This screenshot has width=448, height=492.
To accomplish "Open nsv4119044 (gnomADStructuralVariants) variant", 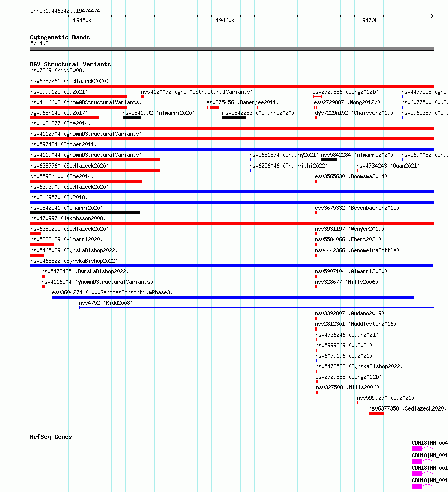I will [x=86, y=155].
